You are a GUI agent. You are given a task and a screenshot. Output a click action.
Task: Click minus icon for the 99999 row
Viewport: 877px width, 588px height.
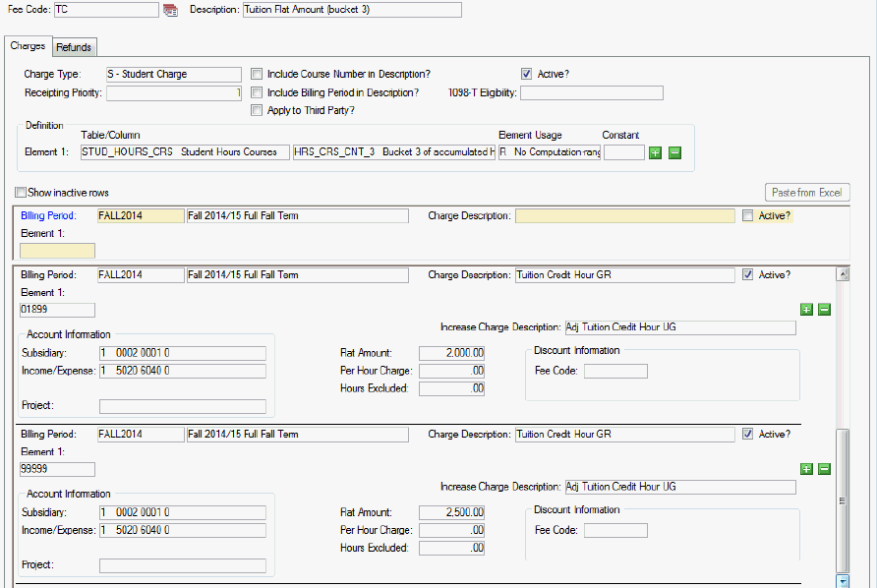pos(825,468)
